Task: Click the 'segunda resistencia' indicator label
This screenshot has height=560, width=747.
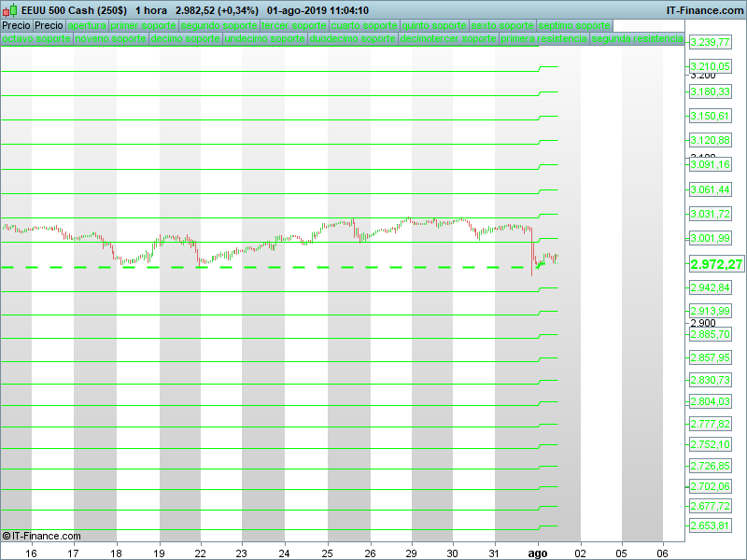Action: pyautogui.click(x=638, y=38)
